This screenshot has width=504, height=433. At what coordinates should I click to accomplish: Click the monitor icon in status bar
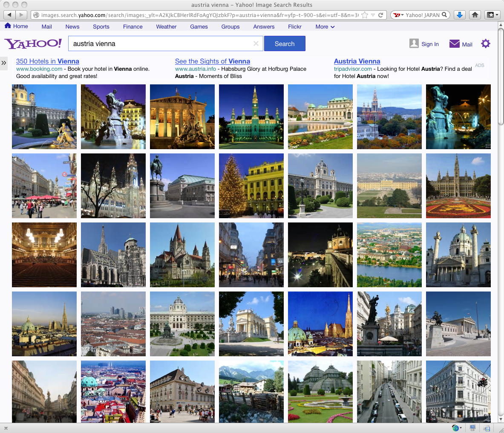point(472,428)
